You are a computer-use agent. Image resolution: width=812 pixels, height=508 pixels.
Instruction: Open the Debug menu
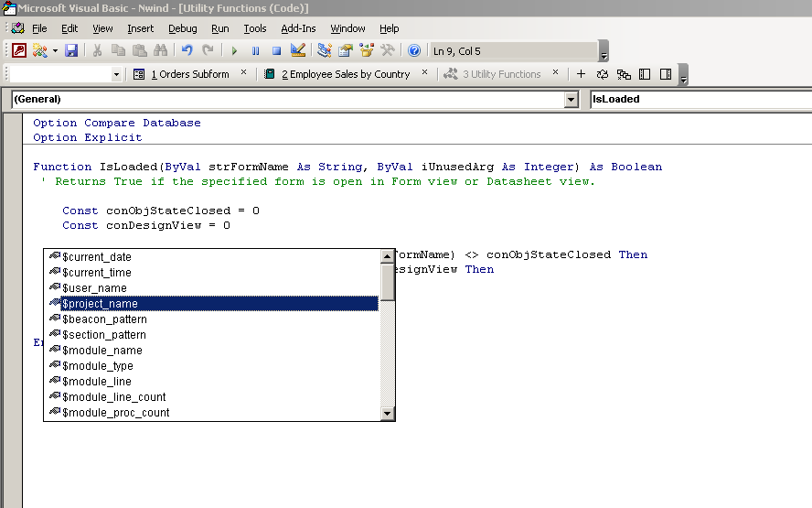[182, 28]
